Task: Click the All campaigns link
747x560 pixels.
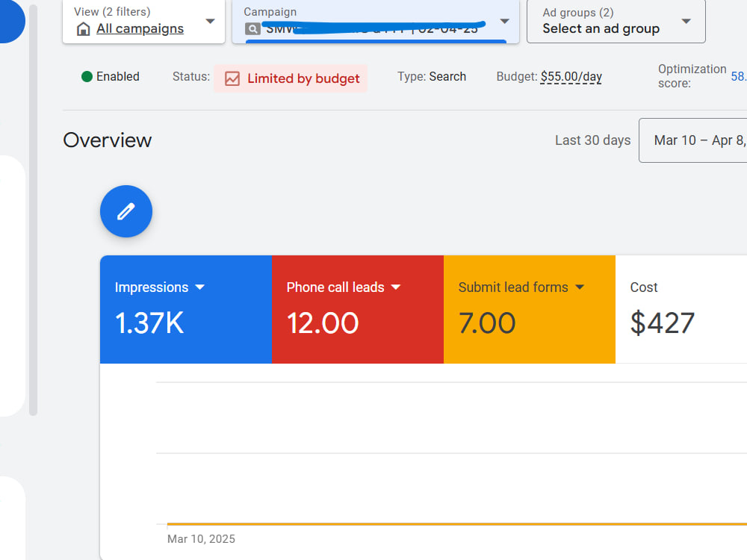Action: click(x=140, y=28)
